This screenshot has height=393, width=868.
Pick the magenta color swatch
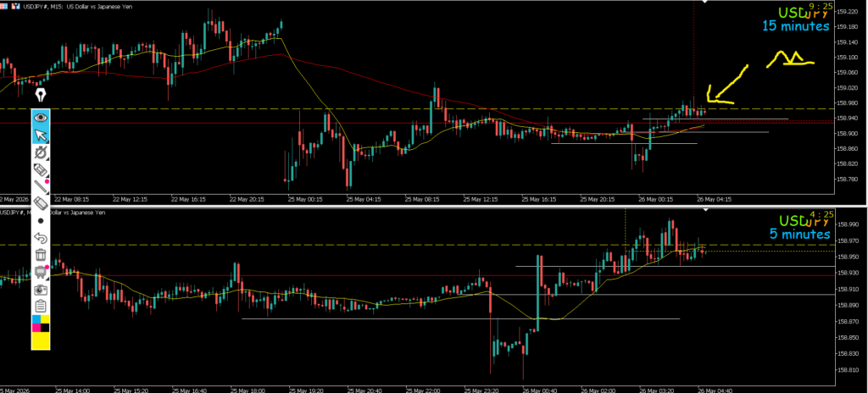coord(36,328)
